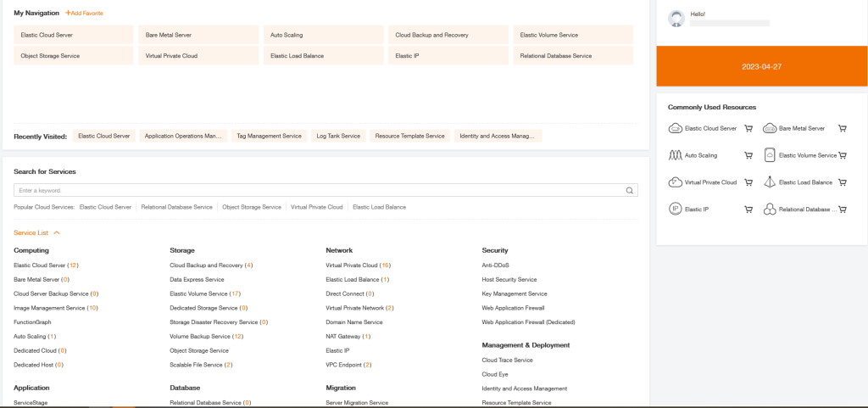Open Cloud Backup and Recovery favorite tile
Image resolution: width=868 pixels, height=408 pixels.
point(448,35)
